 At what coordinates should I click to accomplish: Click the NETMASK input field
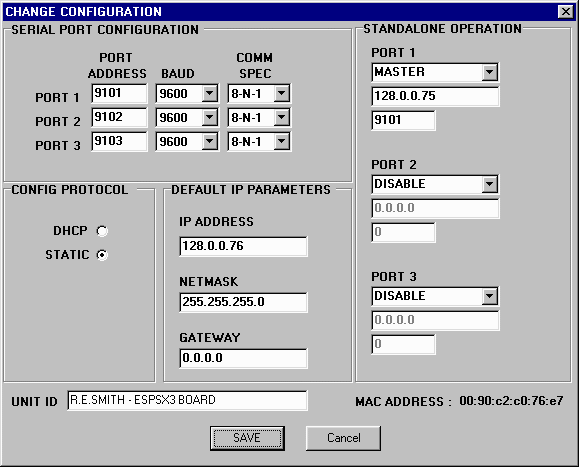243,302
